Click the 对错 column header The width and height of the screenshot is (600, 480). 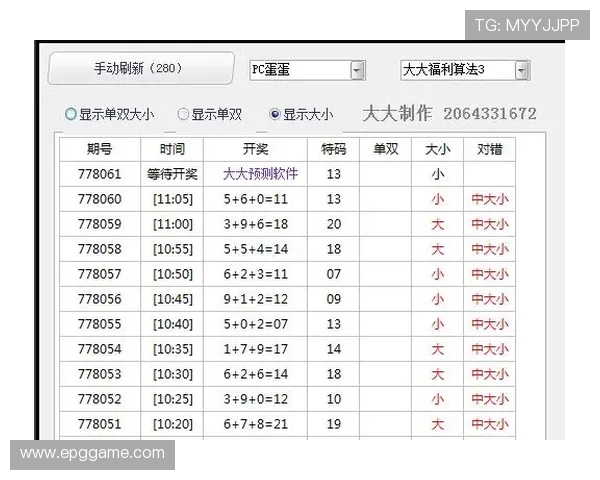point(489,149)
